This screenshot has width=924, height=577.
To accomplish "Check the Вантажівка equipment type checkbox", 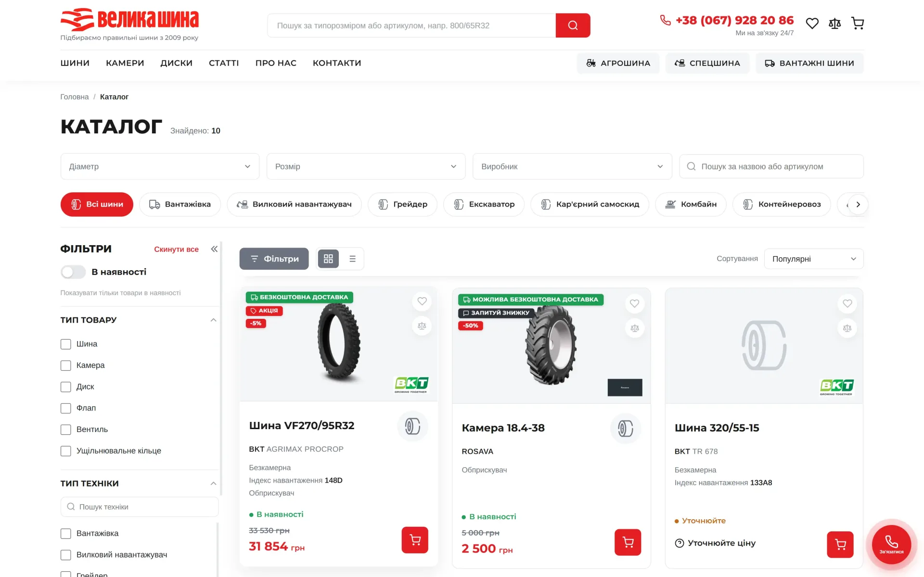I will 66,534.
